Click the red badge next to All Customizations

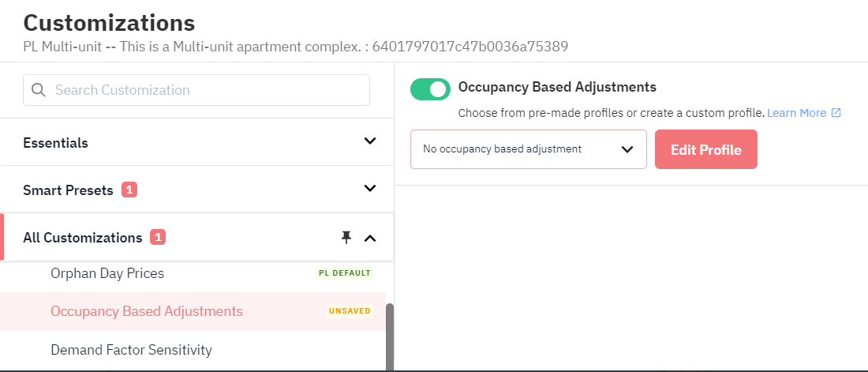[x=158, y=238]
